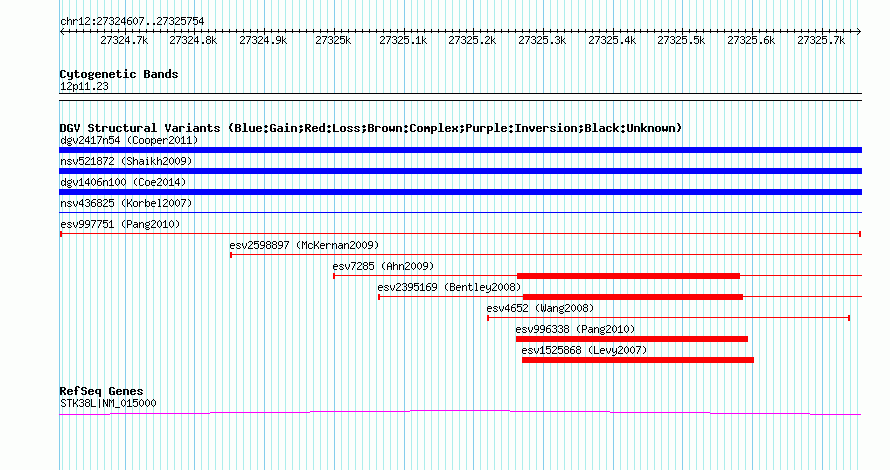The height and width of the screenshot is (470, 890).
Task: Open esv997751 (Pang2010) variant label
Action: (120, 224)
